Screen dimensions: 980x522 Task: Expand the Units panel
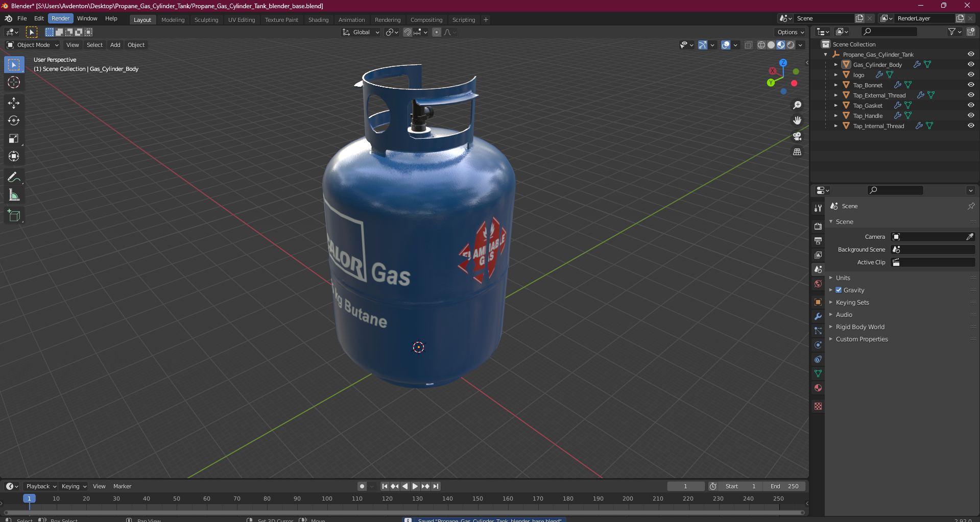point(843,278)
